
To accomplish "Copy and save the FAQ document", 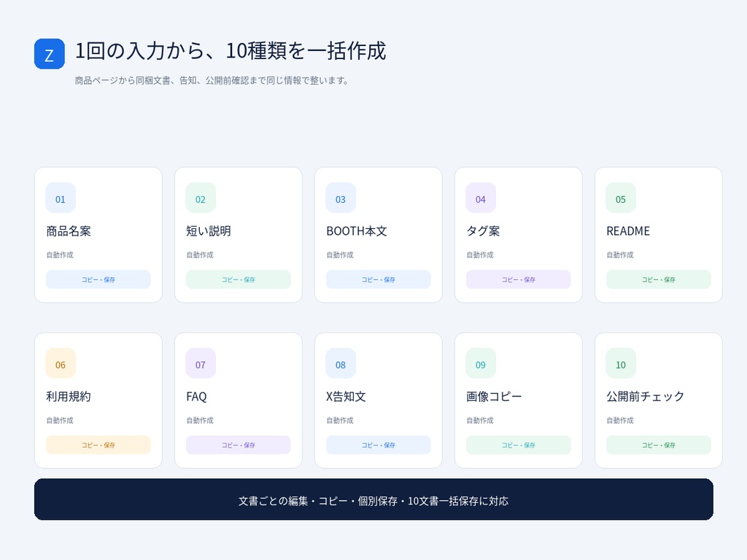I will pyautogui.click(x=239, y=446).
